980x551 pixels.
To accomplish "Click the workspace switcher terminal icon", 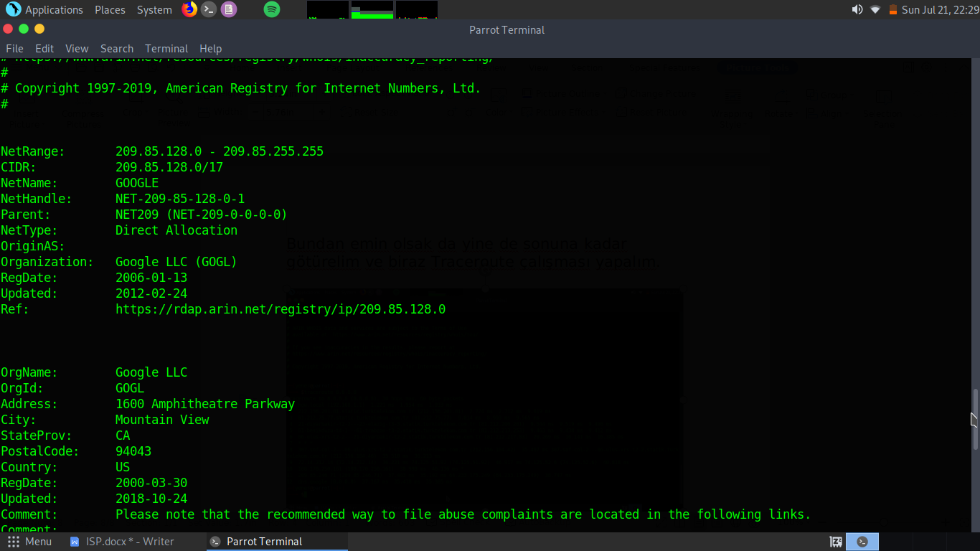I will click(x=862, y=542).
